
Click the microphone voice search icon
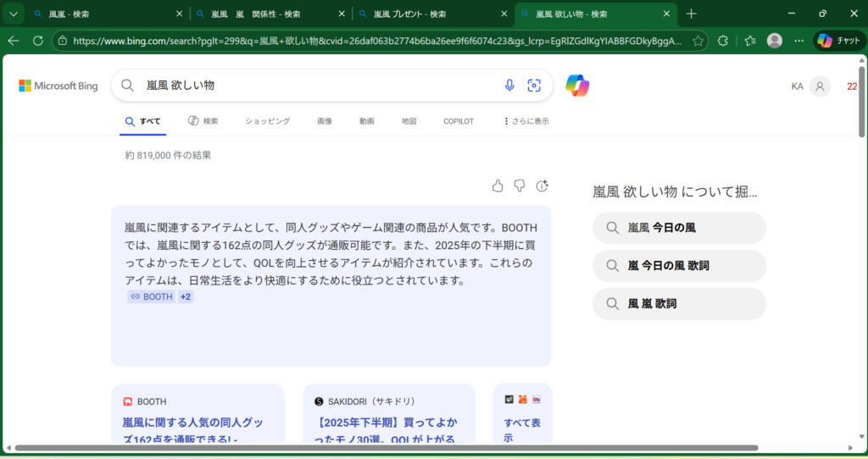point(509,86)
